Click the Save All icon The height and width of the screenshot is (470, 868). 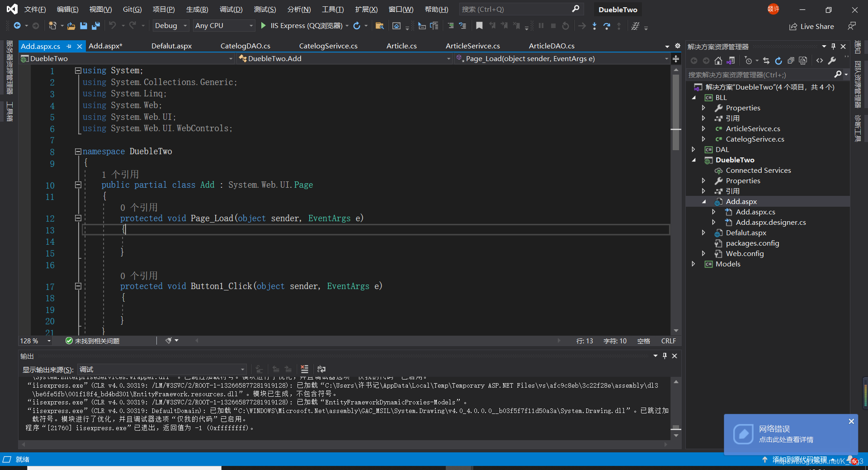pyautogui.click(x=95, y=26)
